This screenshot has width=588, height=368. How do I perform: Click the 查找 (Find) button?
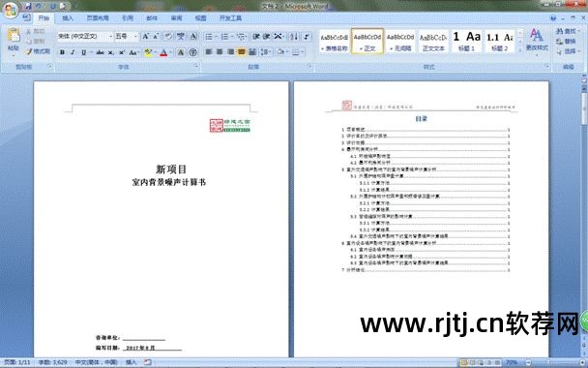coord(567,32)
